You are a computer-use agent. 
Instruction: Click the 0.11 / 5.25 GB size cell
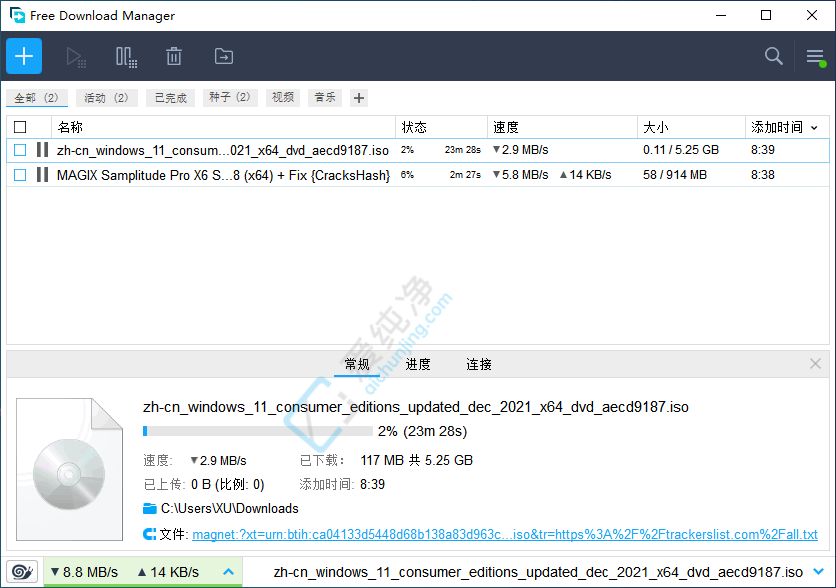(x=681, y=150)
